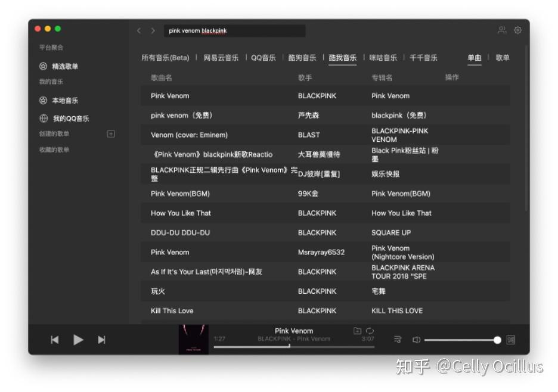This screenshot has height=392, width=558.
Task: Open the settings gear at top right
Action: (x=517, y=30)
